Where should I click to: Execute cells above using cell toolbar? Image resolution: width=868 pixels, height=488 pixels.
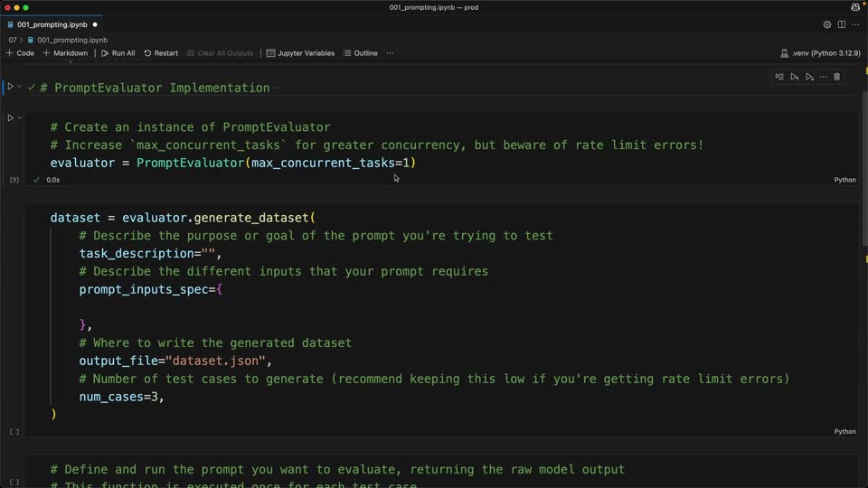coord(795,77)
